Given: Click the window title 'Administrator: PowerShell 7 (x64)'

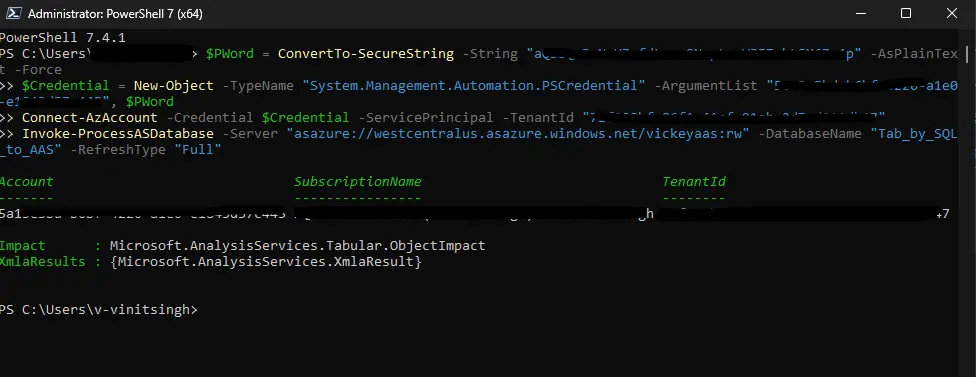Looking at the screenshot, I should tap(115, 14).
